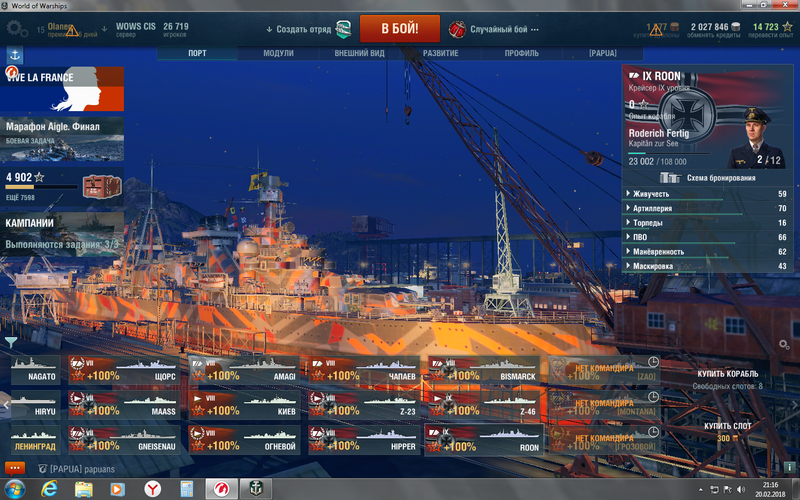Open the РАЗВИТИЕ tab

[440, 52]
